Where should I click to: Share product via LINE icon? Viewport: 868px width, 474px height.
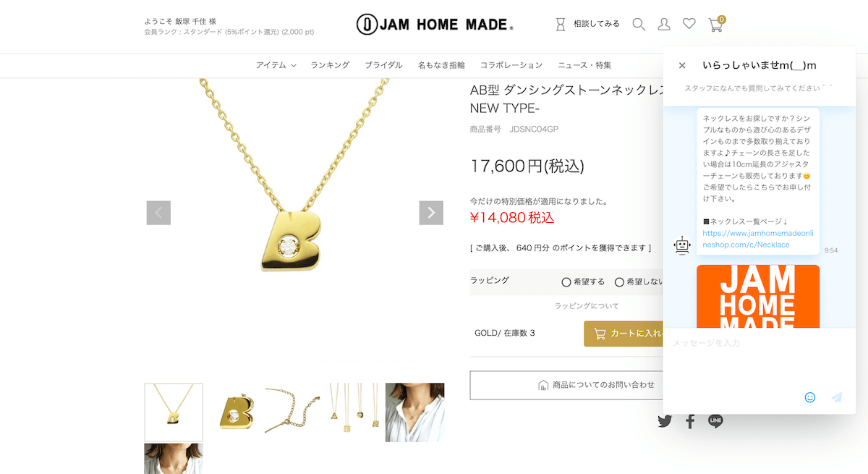click(715, 420)
